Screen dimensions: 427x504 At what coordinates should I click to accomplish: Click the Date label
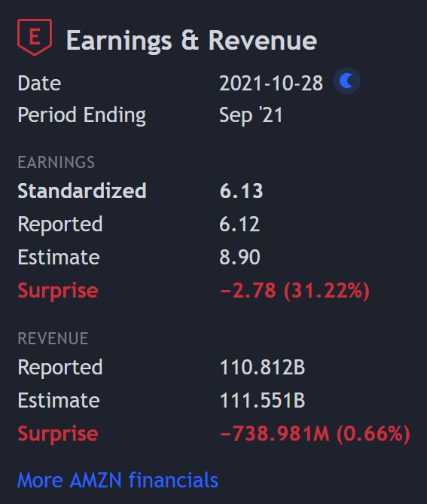coord(39,84)
